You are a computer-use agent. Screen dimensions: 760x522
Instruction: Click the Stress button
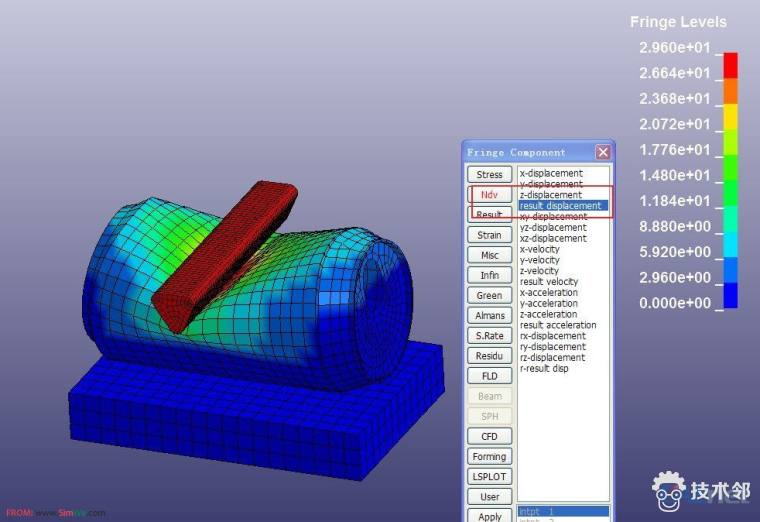pyautogui.click(x=489, y=175)
